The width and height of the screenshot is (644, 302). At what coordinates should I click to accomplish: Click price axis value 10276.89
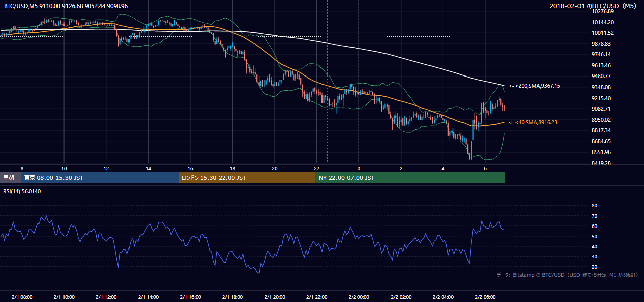(603, 11)
